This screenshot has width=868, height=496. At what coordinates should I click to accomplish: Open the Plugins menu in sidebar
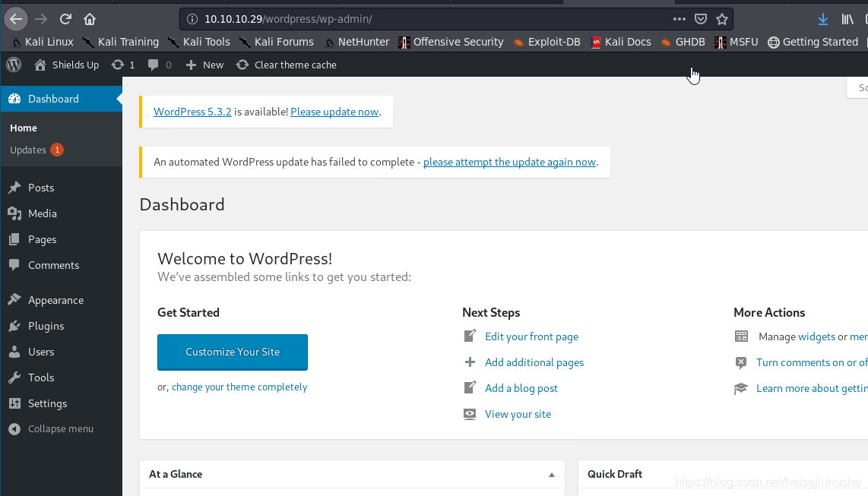pyautogui.click(x=61, y=327)
